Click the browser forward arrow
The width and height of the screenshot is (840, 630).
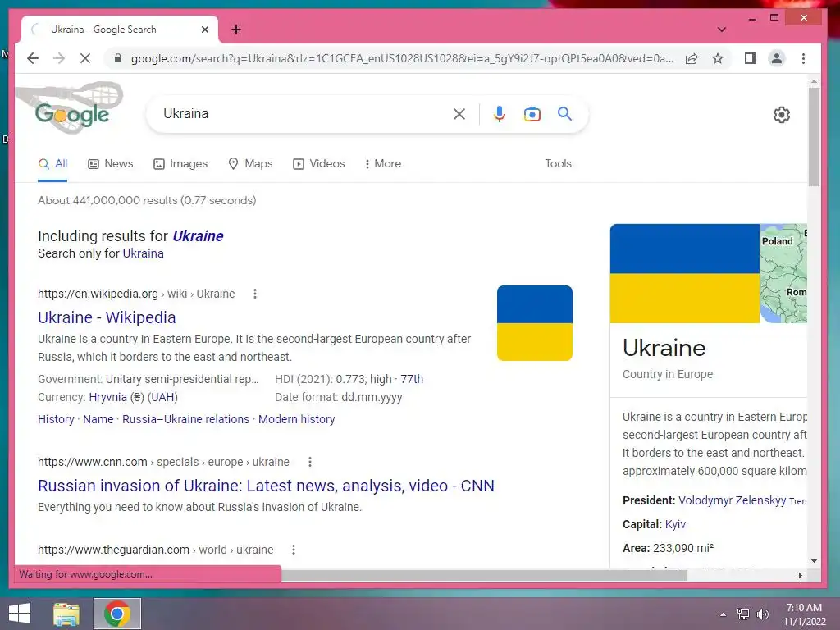pyautogui.click(x=59, y=58)
